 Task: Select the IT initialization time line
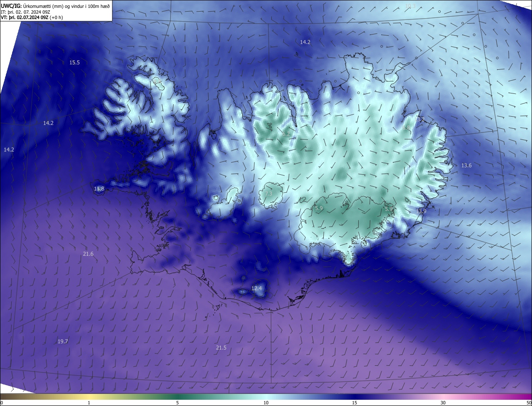25,12
